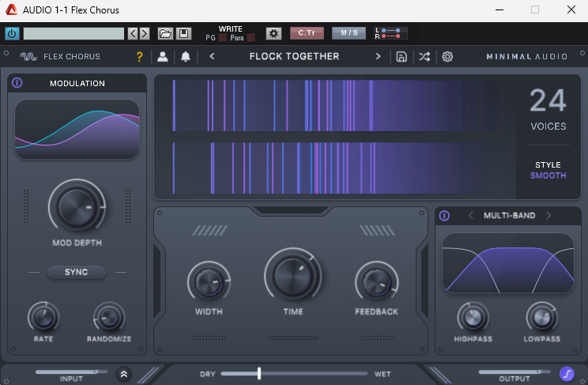
Task: Open the FLOCK TOGETHER preset browser
Action: [294, 56]
